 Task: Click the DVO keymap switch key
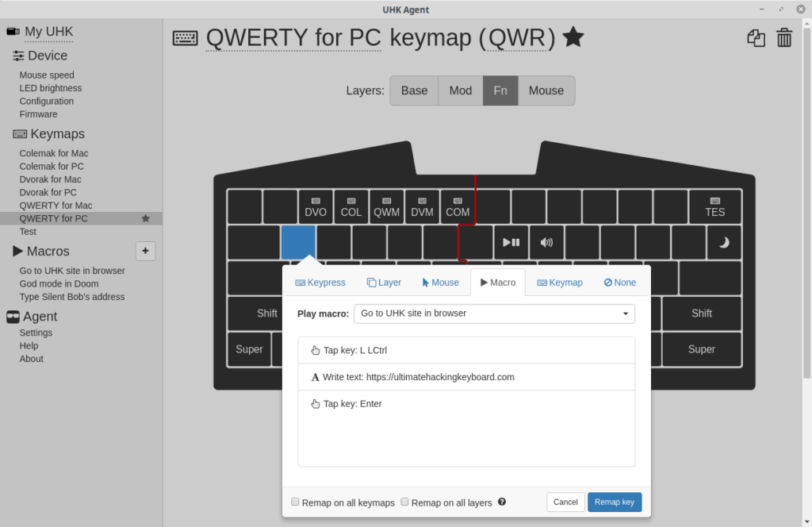tap(316, 207)
